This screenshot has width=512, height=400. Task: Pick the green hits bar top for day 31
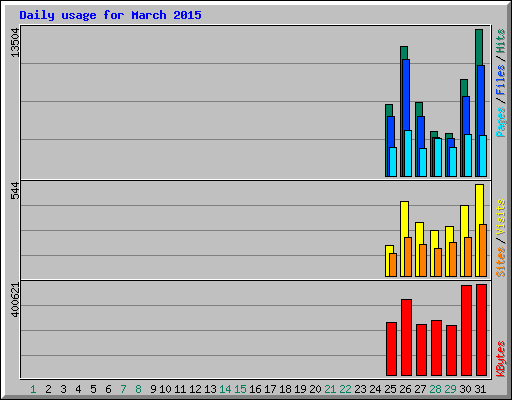coord(479,47)
